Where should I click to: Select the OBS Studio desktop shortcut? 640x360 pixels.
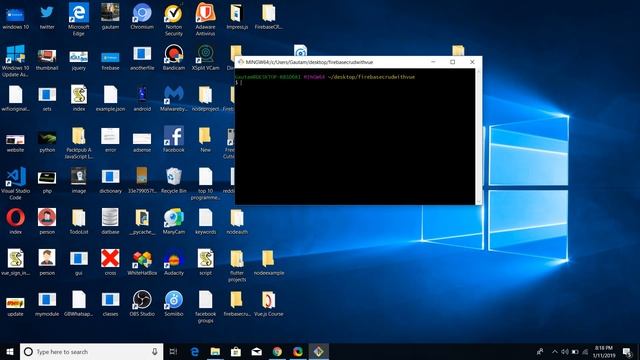point(142,303)
